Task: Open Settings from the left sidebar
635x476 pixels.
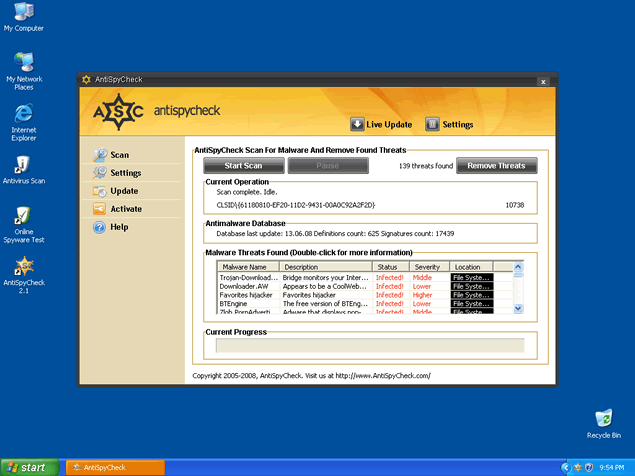Action: click(124, 173)
